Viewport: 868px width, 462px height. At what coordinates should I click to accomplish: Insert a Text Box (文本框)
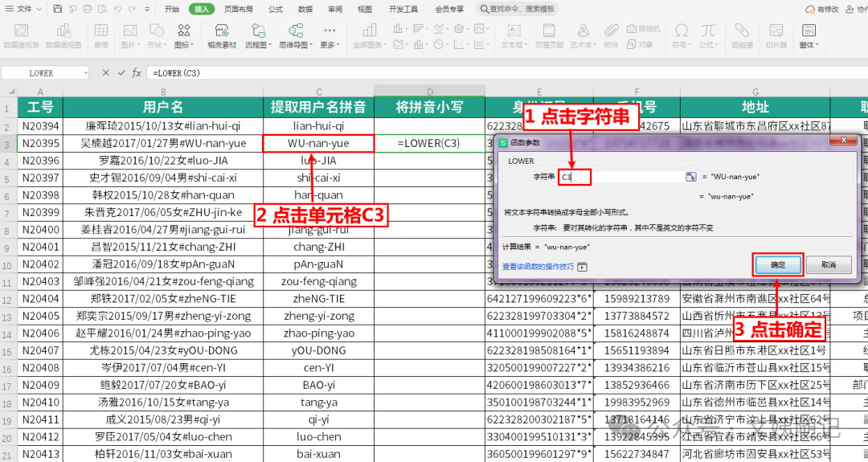tap(515, 36)
